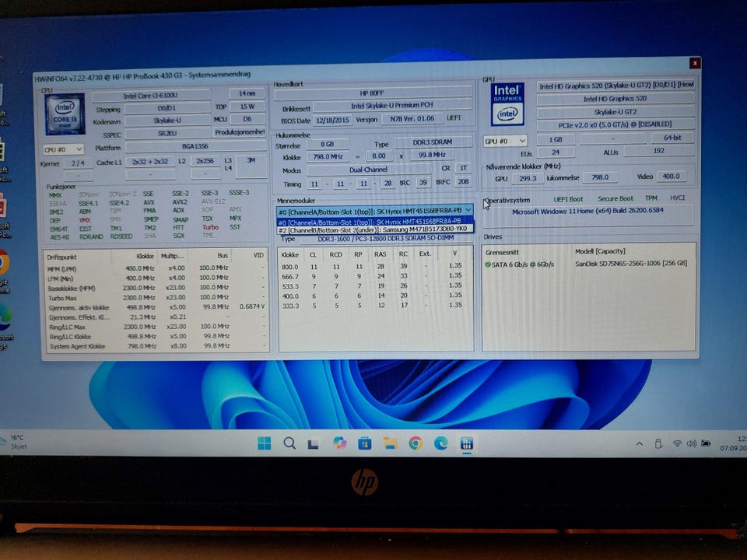Open Google Chrome from the taskbar

[416, 443]
